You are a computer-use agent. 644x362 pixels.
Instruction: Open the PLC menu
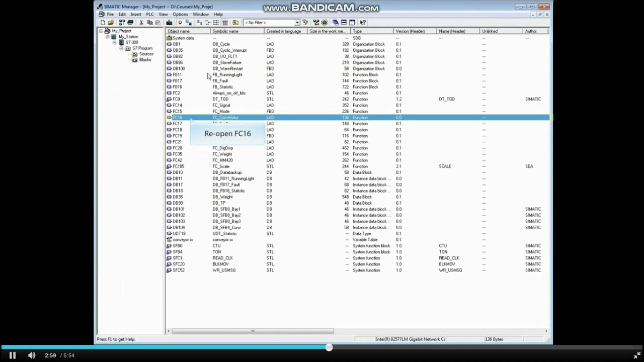coord(150,14)
